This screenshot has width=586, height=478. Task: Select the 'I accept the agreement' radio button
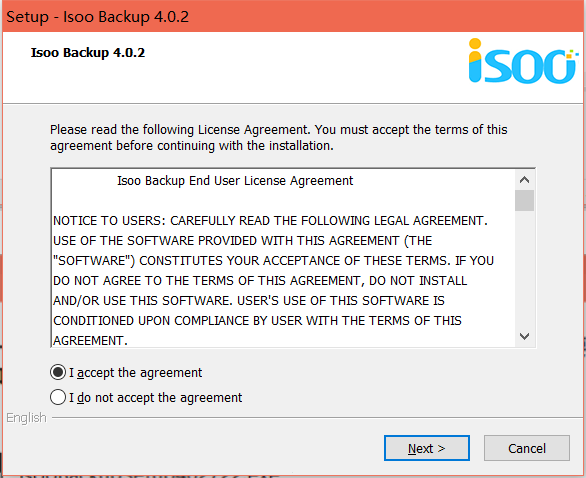pyautogui.click(x=58, y=372)
